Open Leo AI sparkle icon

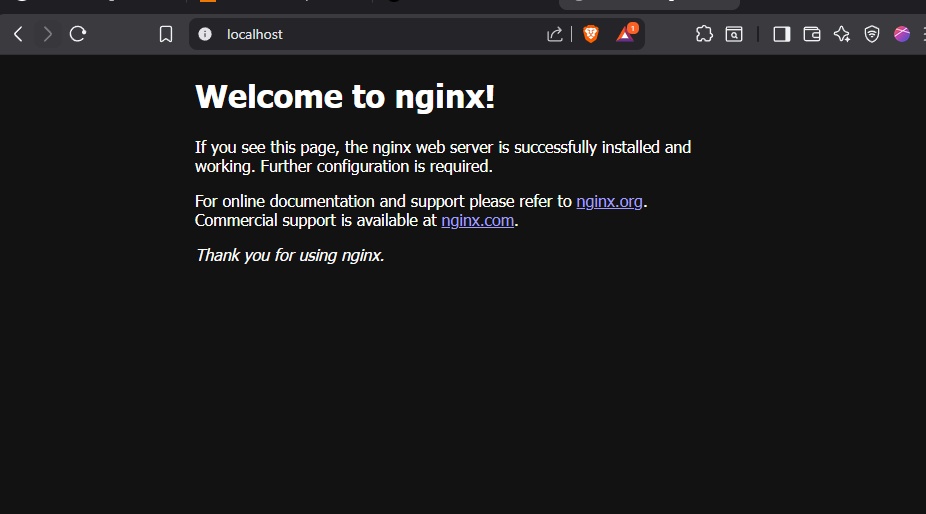pos(842,34)
